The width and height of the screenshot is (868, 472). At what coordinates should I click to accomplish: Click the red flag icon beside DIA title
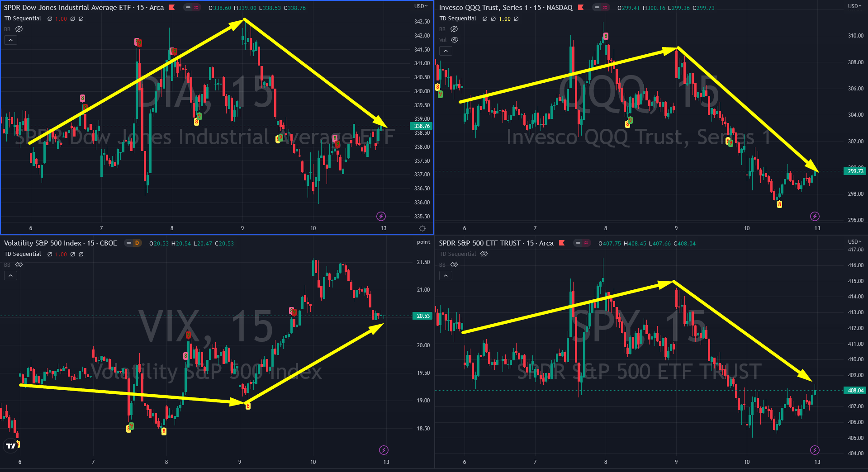172,7
